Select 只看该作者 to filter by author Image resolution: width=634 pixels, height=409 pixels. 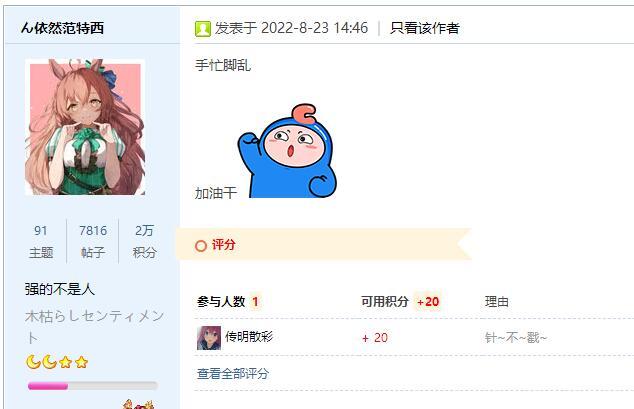point(425,28)
